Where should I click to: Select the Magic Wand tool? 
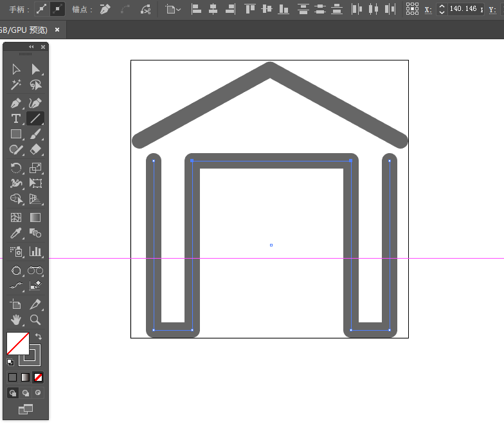click(16, 85)
